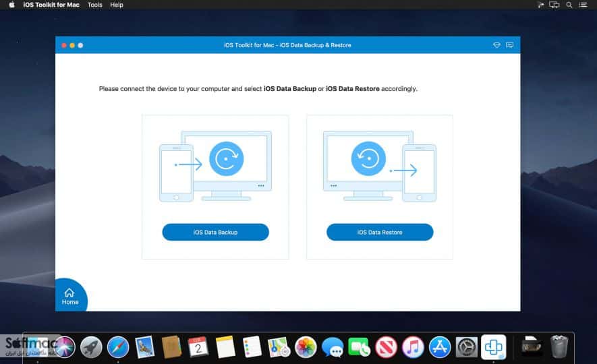Close the iOS Toolkit window with red button

tap(64, 45)
